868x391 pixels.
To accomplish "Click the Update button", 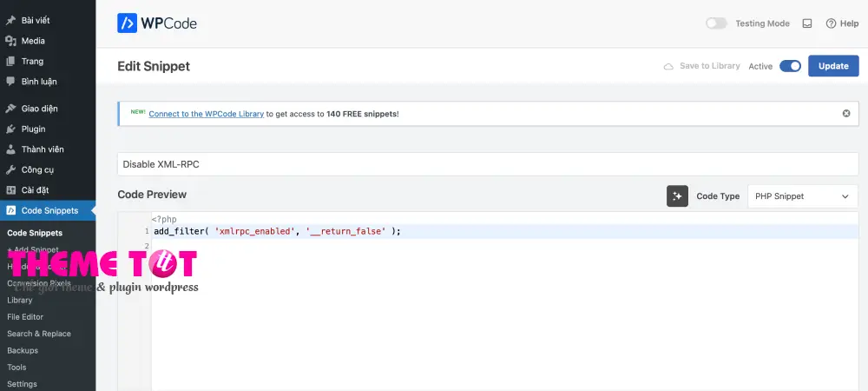I will (x=833, y=66).
